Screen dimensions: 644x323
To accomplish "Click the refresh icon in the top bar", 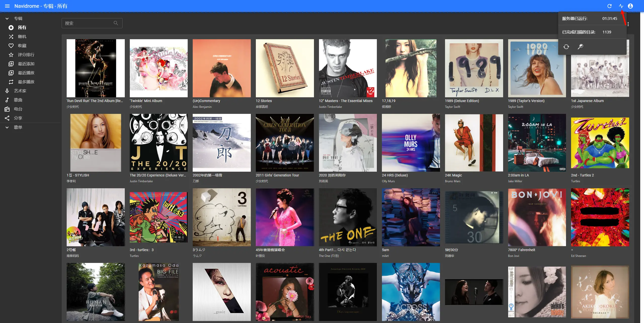I will (609, 6).
